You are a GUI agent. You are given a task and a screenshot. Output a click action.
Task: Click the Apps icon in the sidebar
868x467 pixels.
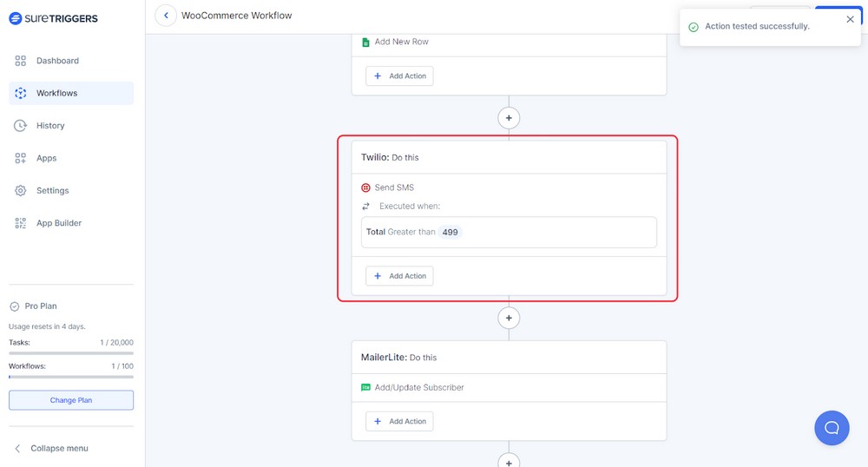point(21,158)
